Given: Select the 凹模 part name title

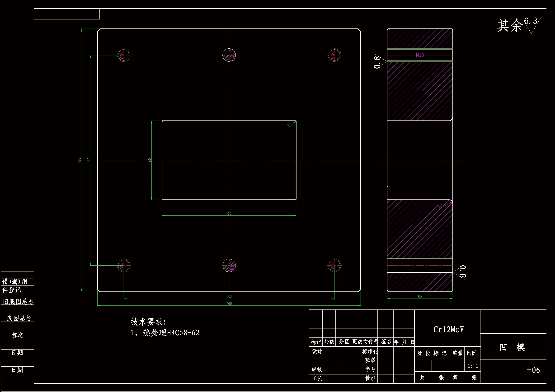Looking at the screenshot, I should click(513, 347).
